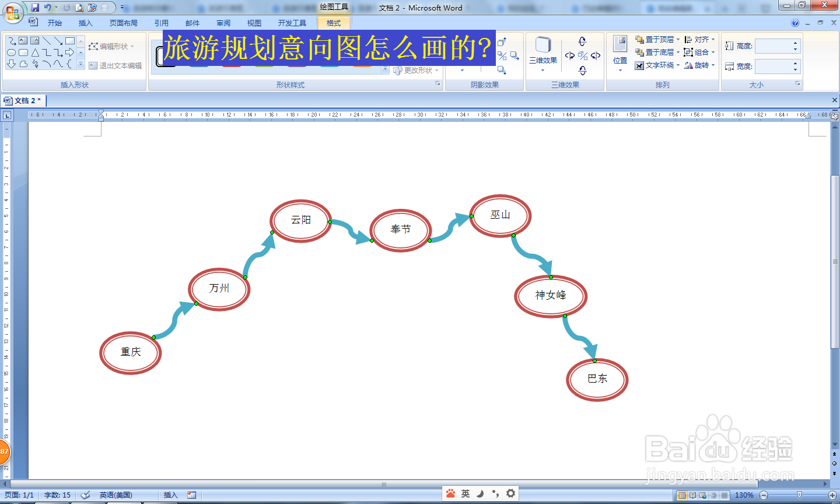The height and width of the screenshot is (504, 840).
Task: Nudge shadow up icon
Action: click(502, 41)
